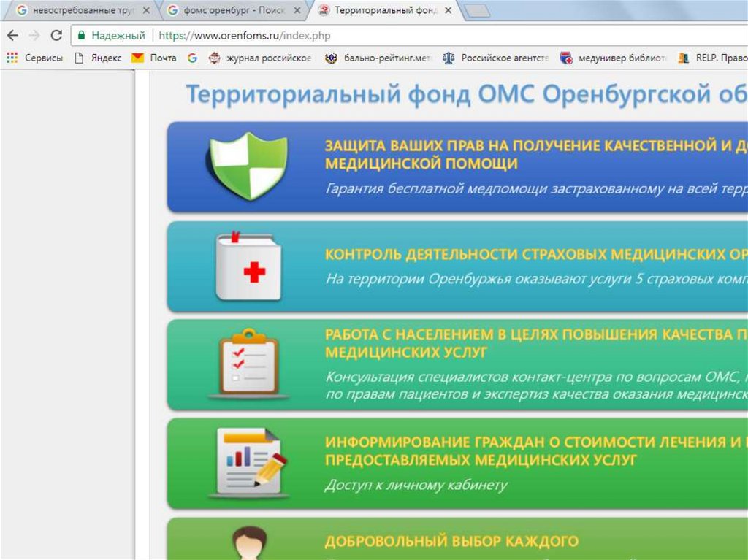Image resolution: width=748 pixels, height=560 pixels.
Task: Click На территории Оренбуржья description text
Action: pos(536,279)
